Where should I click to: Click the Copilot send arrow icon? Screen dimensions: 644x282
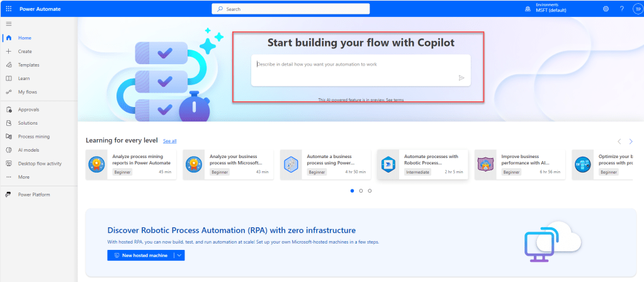click(461, 78)
